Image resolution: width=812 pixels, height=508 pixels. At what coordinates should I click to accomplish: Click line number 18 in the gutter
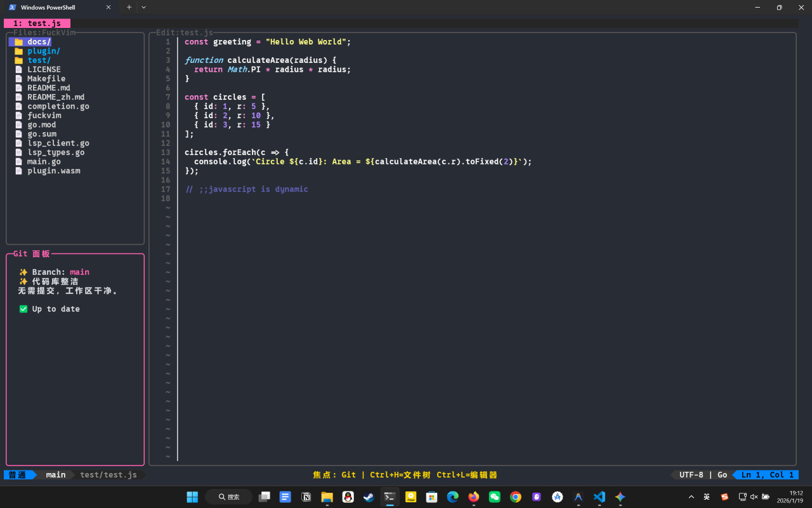tap(166, 199)
